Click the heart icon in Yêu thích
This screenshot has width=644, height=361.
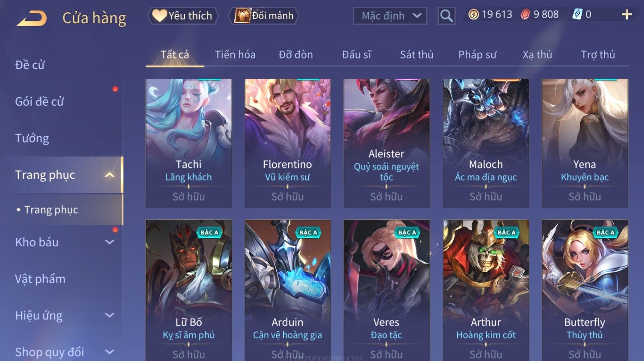[160, 16]
